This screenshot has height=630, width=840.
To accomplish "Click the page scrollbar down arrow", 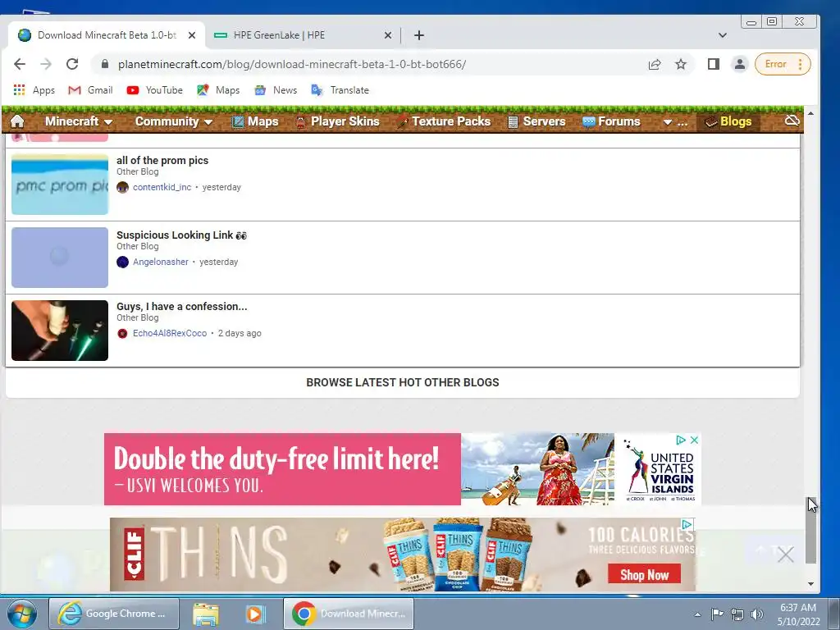I will coord(810,584).
